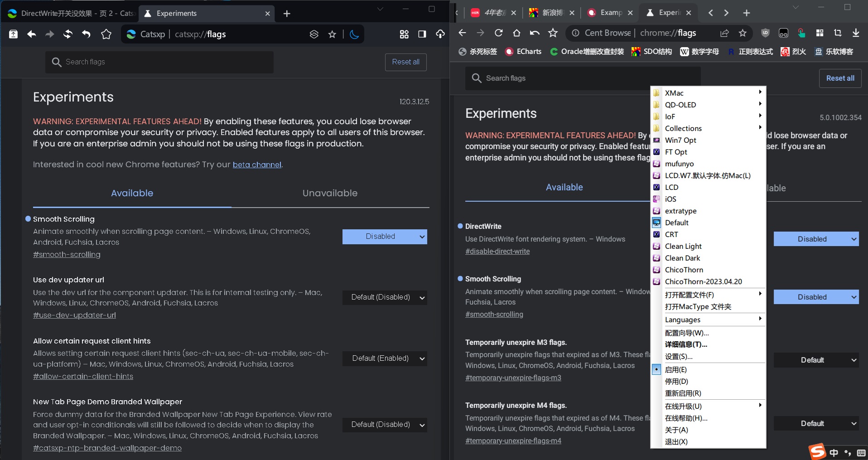Open Smooth Scrolling Disabled dropdown in Cent
868x460 pixels.
point(816,297)
